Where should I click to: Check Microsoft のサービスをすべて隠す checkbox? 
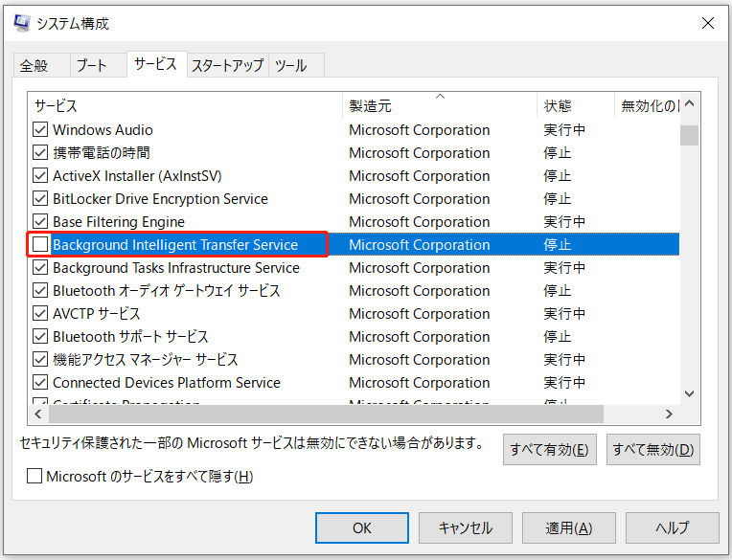pyautogui.click(x=34, y=476)
